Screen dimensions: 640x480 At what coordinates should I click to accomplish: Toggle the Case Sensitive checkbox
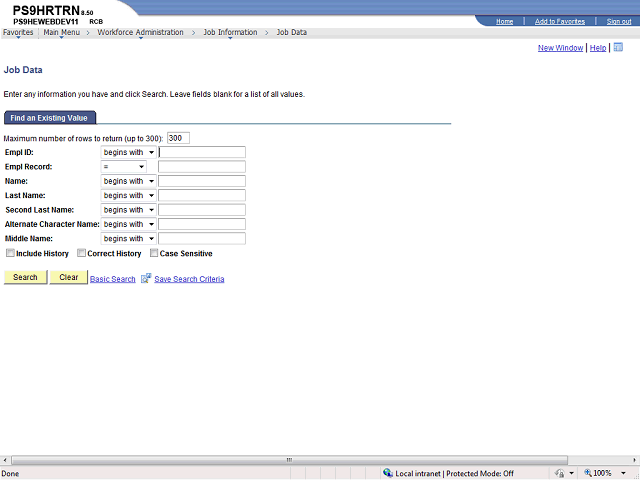coord(153,253)
